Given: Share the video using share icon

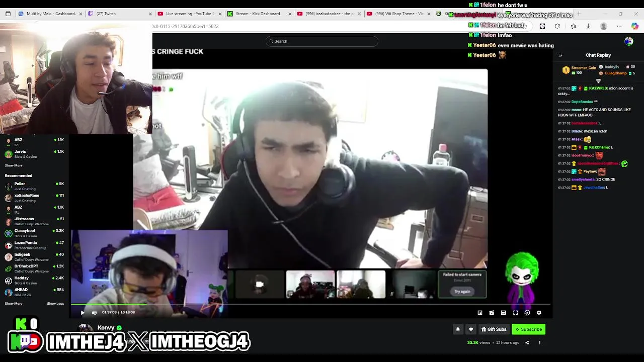Looking at the screenshot, I should click(527, 343).
